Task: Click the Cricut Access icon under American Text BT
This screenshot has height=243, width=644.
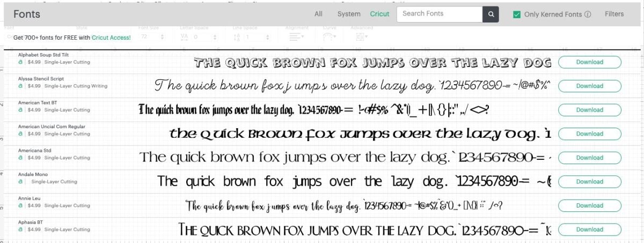Action: 20,110
